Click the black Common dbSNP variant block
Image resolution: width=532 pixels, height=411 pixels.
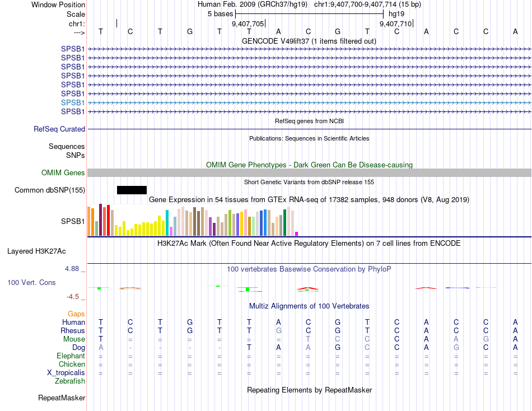132,190
